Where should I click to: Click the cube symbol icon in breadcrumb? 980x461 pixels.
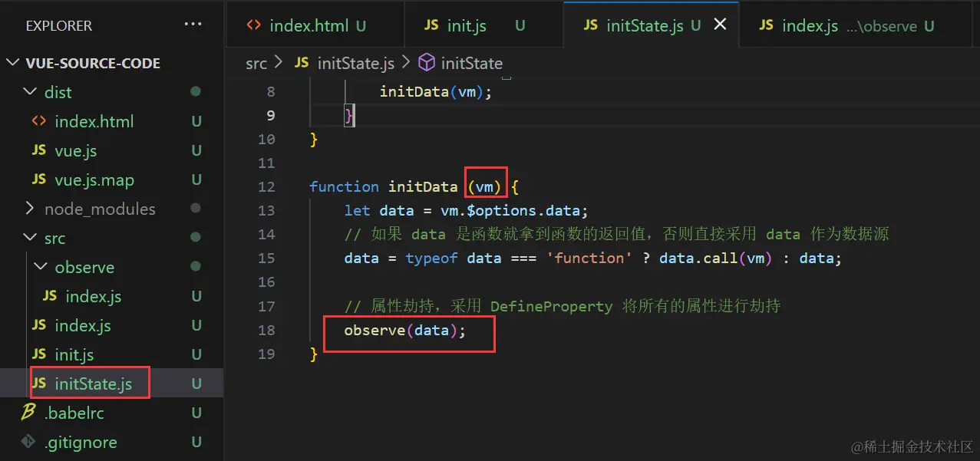pyautogui.click(x=426, y=62)
